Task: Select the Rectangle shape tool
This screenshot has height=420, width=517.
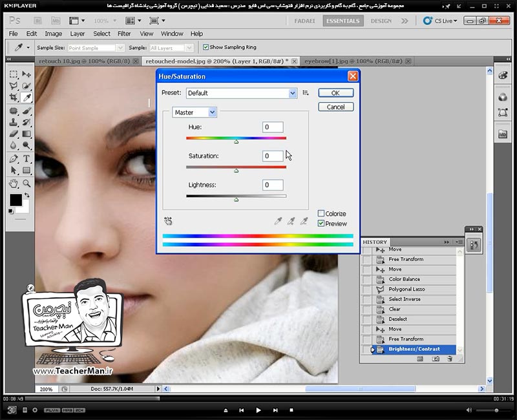Action: [26, 171]
